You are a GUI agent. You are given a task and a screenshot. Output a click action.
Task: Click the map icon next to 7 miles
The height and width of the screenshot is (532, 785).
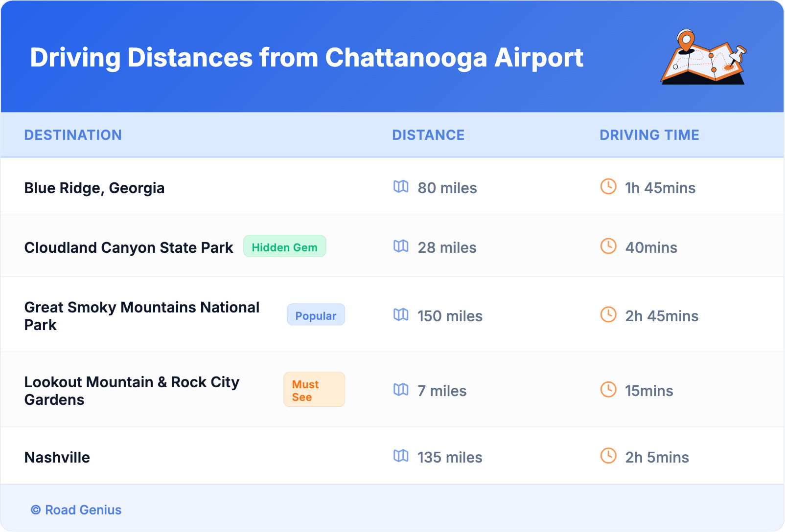click(x=401, y=389)
